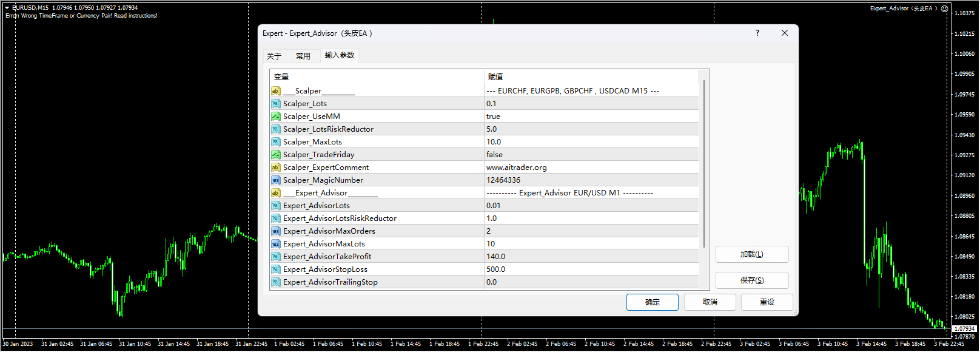This screenshot has width=980, height=352.
Task: Click the 保存(S) button
Action: click(x=752, y=280)
